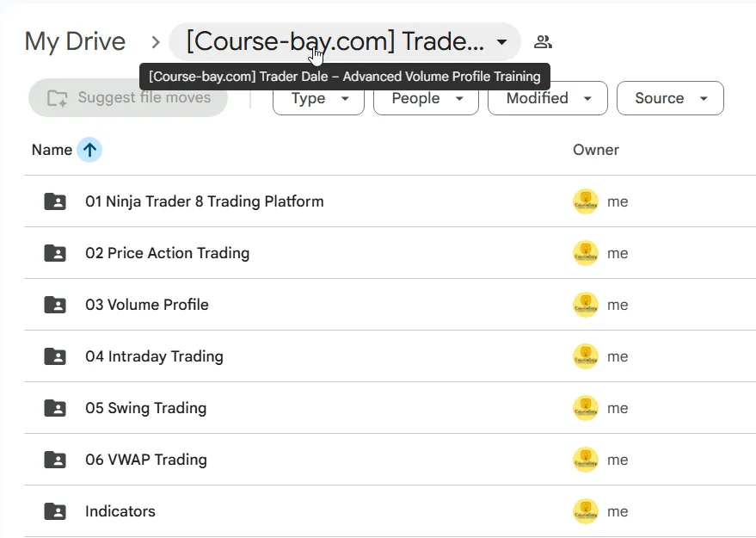The width and height of the screenshot is (756, 538).
Task: Click the shared people icon beside folder title
Action: tap(543, 42)
